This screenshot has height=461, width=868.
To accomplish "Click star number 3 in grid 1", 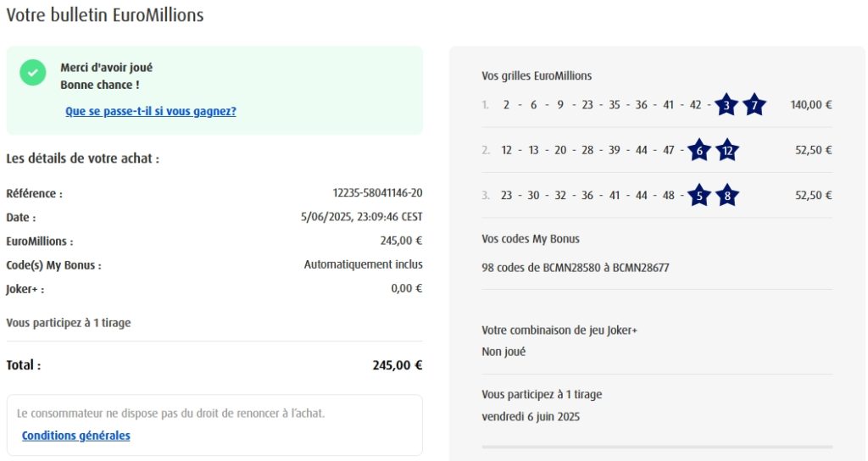I will 726,106.
